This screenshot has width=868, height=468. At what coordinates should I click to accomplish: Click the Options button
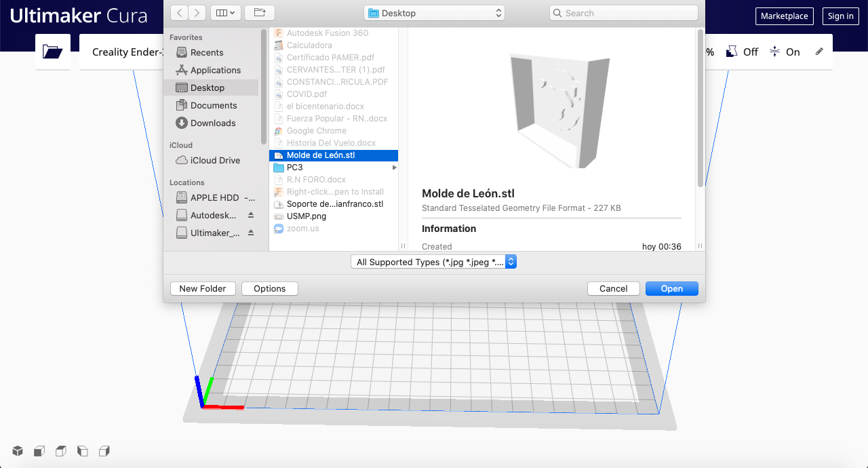tap(270, 288)
